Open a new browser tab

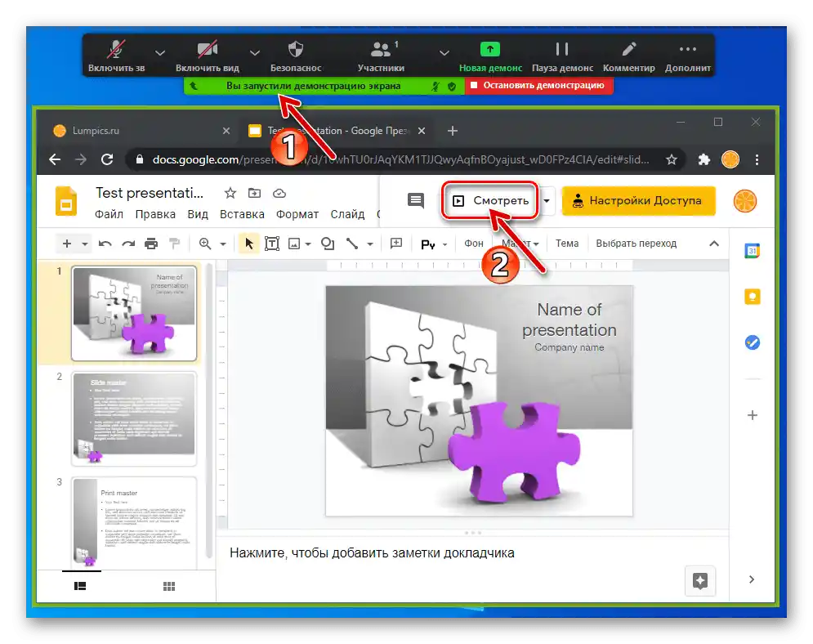453,131
